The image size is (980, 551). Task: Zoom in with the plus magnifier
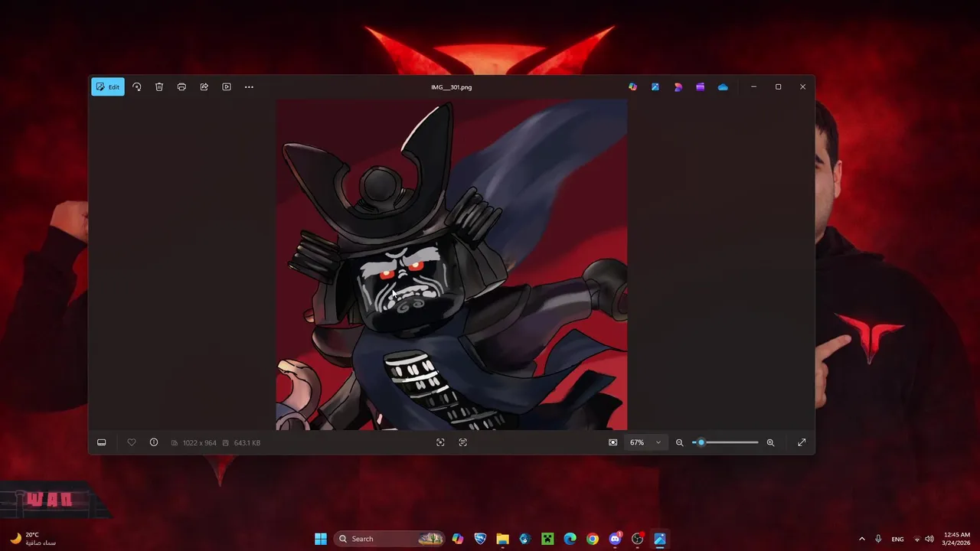(770, 442)
